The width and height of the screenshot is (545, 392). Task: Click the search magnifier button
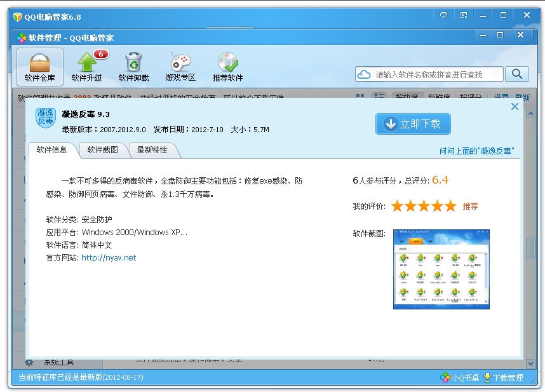point(517,74)
